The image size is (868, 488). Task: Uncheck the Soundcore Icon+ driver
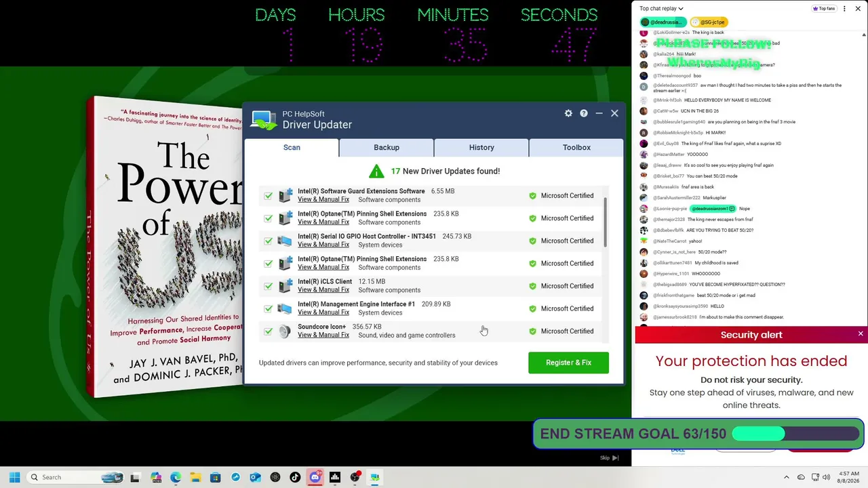269,331
